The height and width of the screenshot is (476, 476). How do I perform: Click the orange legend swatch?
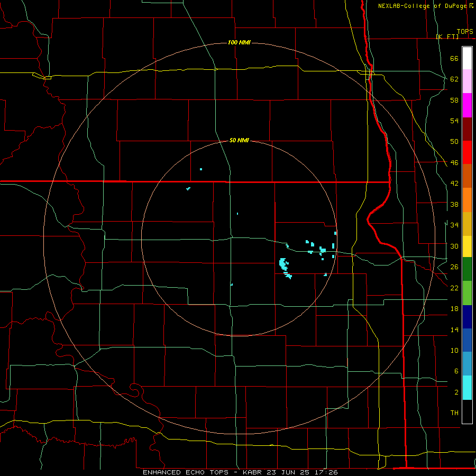(x=467, y=200)
